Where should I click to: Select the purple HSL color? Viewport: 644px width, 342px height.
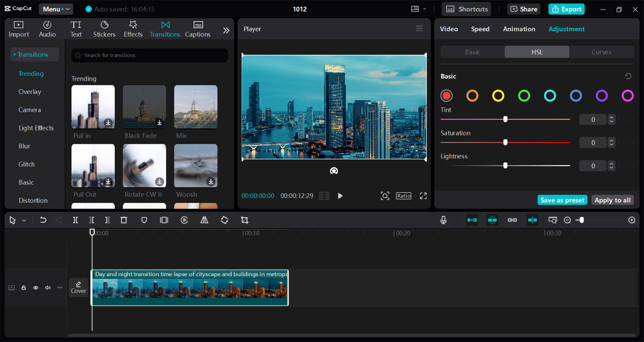coord(602,96)
